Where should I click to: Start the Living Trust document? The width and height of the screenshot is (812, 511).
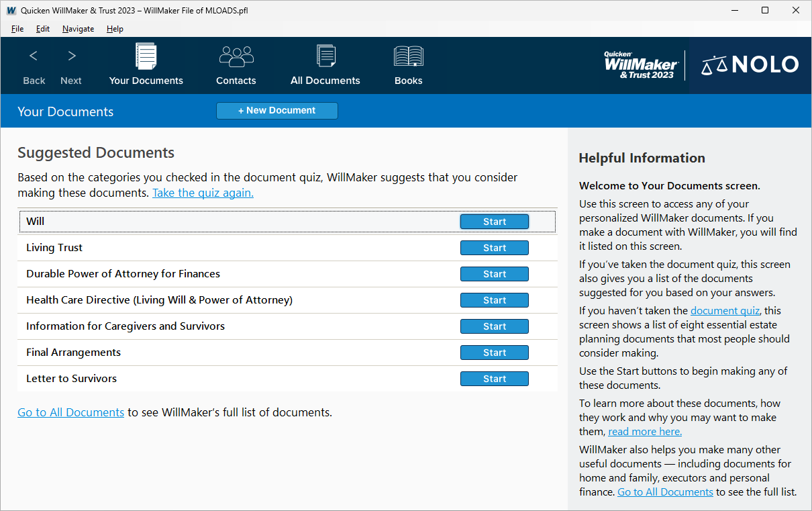(x=495, y=247)
